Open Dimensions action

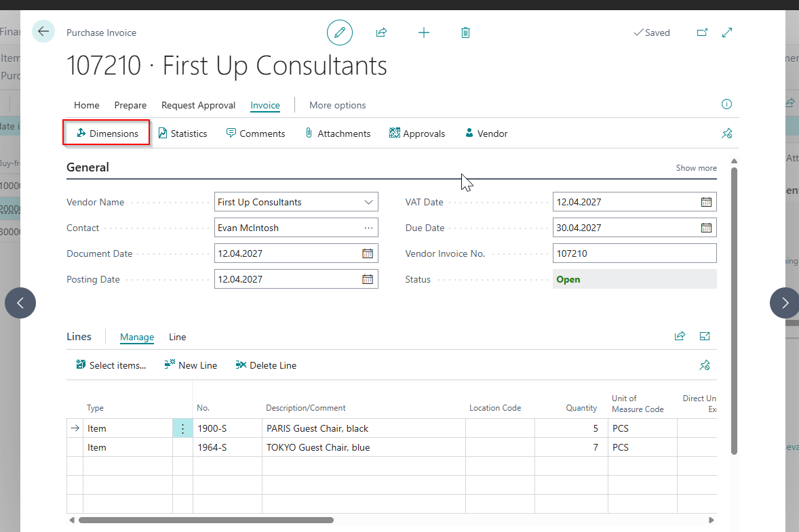click(x=107, y=134)
